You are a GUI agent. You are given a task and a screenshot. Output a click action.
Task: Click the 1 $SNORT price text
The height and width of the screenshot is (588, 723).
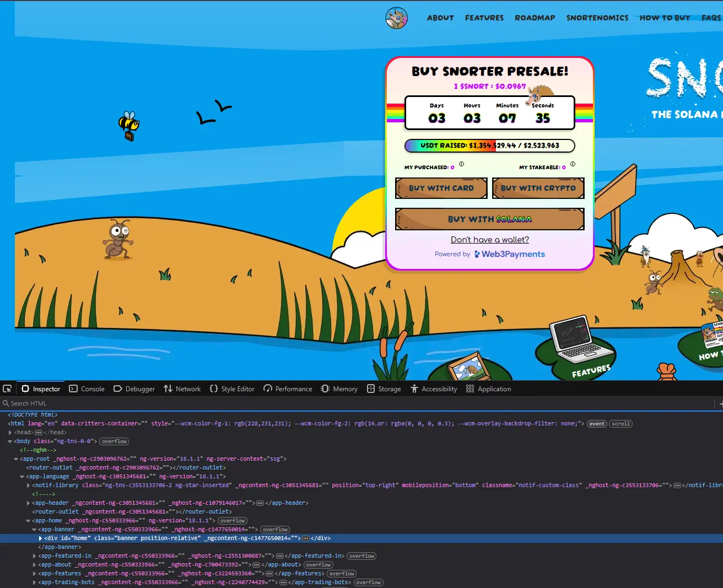click(x=490, y=87)
